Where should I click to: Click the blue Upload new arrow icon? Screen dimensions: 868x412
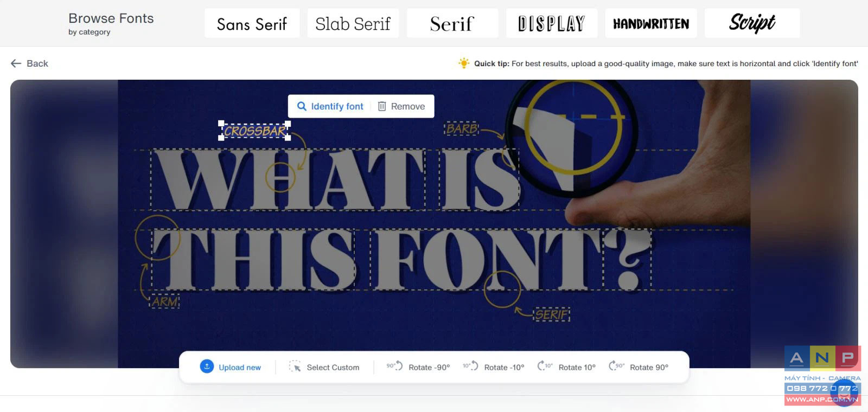click(207, 366)
